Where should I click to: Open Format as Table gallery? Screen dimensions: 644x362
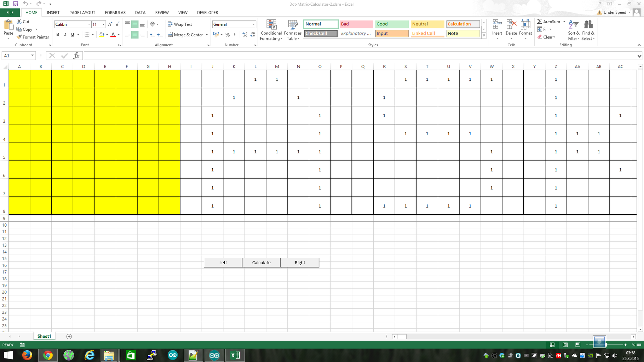tap(293, 30)
